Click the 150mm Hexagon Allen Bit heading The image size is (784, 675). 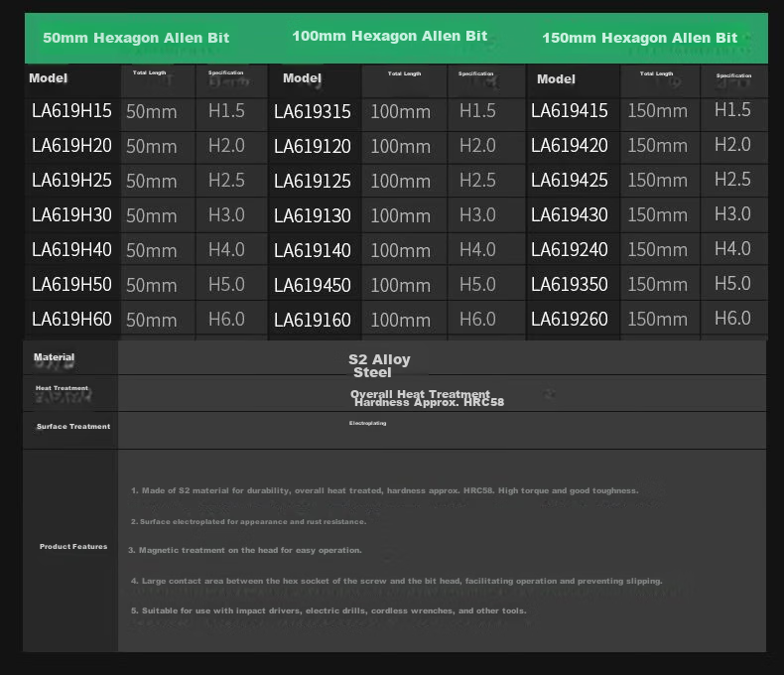(x=639, y=38)
